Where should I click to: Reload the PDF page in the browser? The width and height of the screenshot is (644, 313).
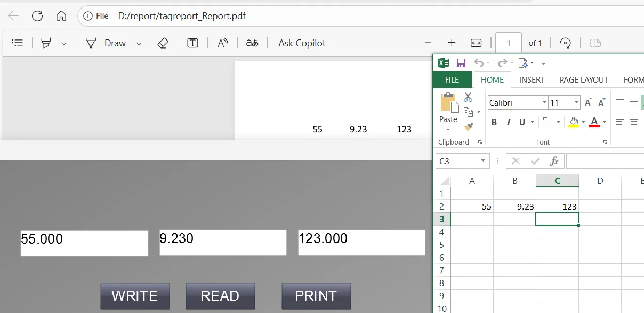coord(37,16)
